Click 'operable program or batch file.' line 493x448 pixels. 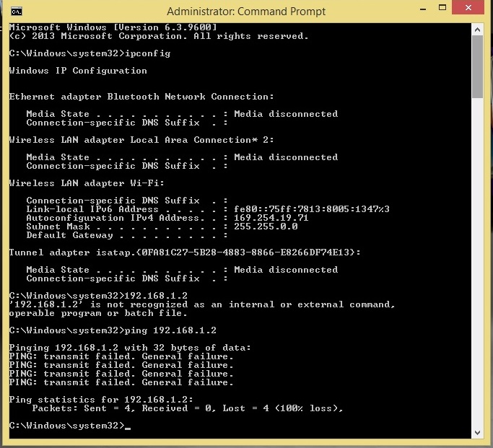coord(98,313)
